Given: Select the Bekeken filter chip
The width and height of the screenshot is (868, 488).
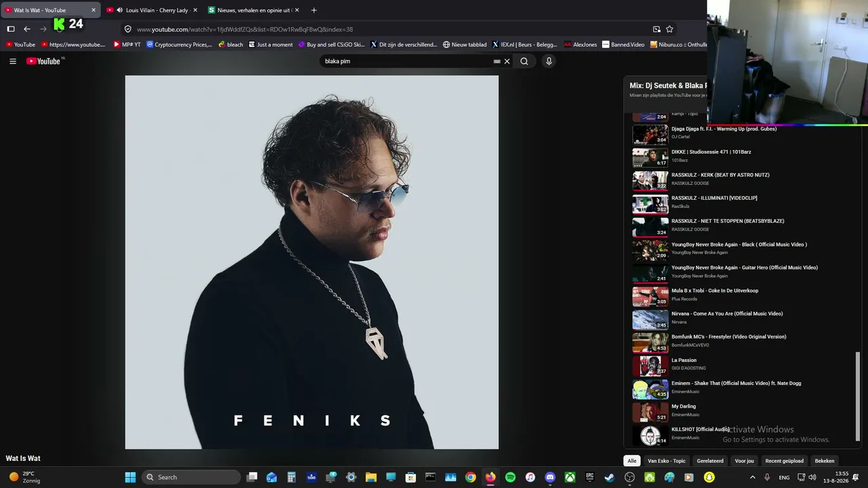Looking at the screenshot, I should [825, 461].
